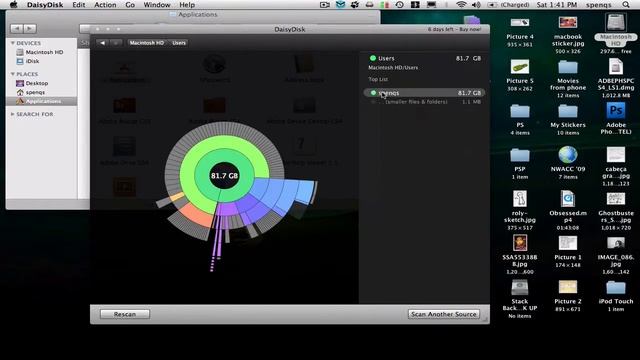Select SSA55338B.jpg desktop file

(520, 243)
